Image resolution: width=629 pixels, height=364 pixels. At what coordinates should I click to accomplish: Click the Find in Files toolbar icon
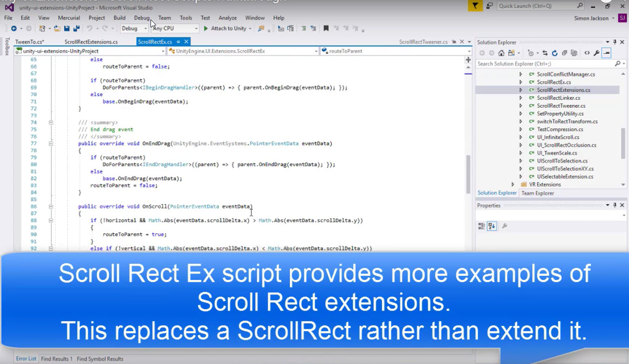tap(261, 28)
